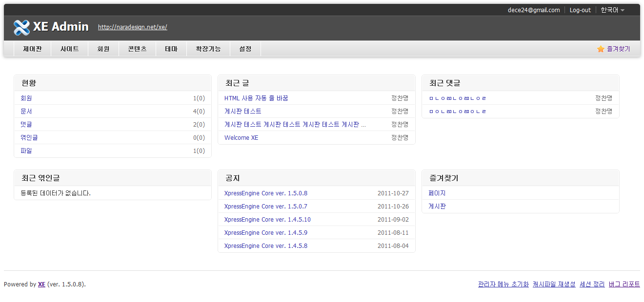
Task: Visit the naradesign.net/xe site URL link
Action: [x=133, y=27]
